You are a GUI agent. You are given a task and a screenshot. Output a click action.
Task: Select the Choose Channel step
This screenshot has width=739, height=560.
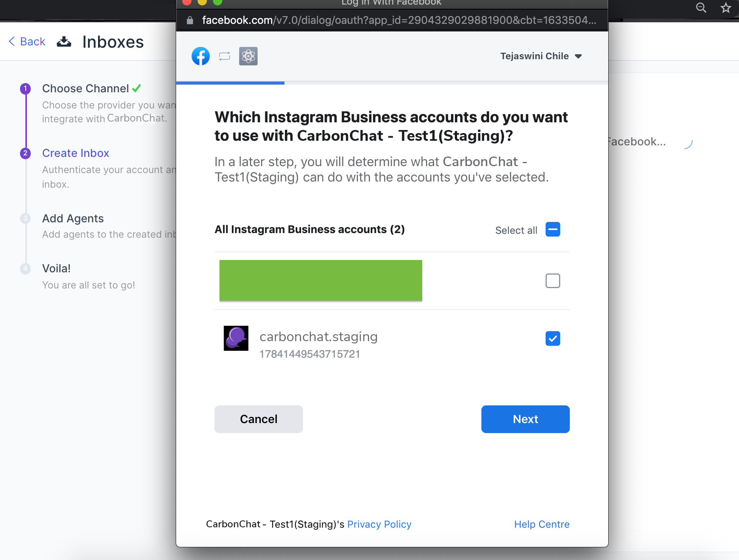click(x=85, y=88)
